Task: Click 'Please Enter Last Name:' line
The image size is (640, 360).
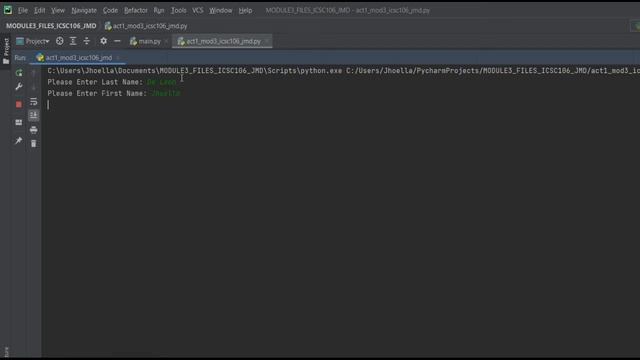Action: point(112,82)
